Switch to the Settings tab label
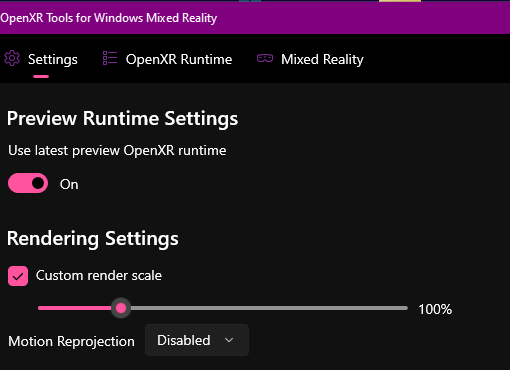 point(53,60)
